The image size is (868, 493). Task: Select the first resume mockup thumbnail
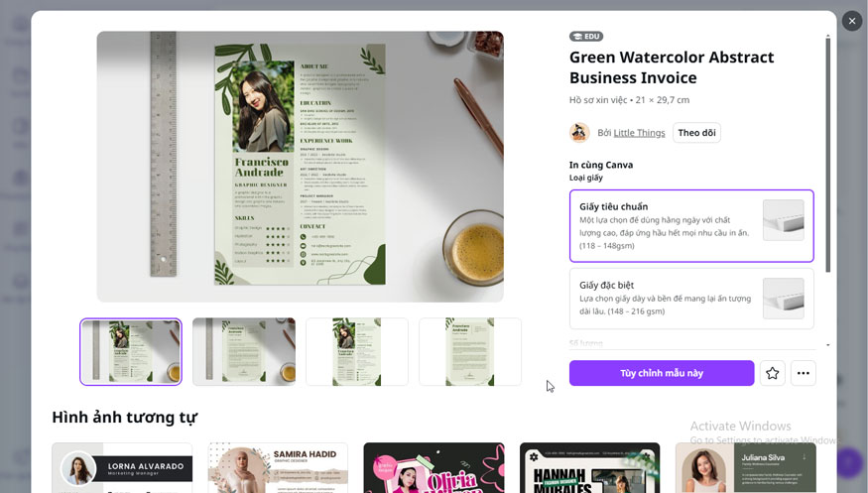131,352
